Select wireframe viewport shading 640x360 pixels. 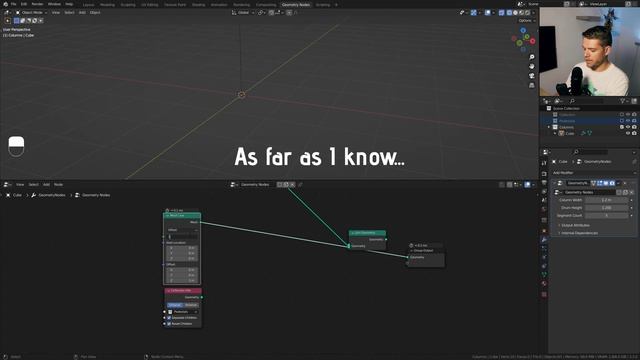(x=509, y=13)
